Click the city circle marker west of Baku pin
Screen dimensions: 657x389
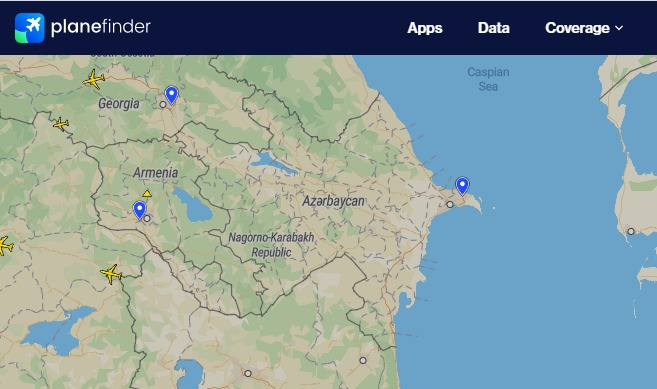[x=450, y=205]
